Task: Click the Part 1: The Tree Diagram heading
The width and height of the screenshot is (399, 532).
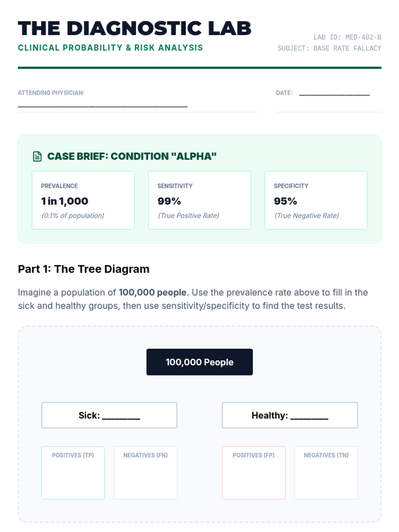Action: (84, 269)
